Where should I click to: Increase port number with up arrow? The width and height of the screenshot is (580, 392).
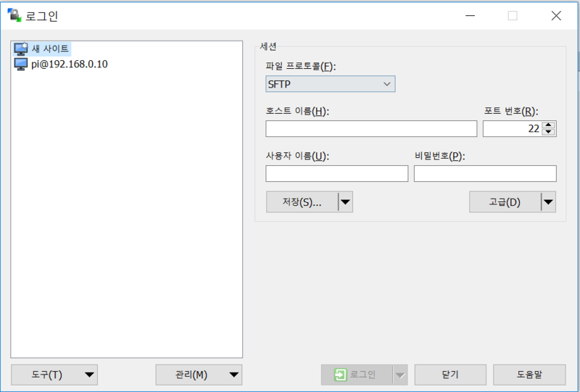click(549, 125)
